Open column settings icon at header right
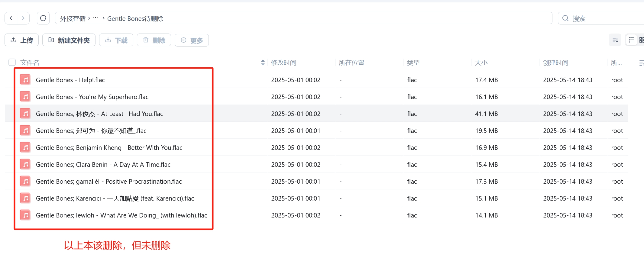The image size is (644, 261). coord(642,63)
